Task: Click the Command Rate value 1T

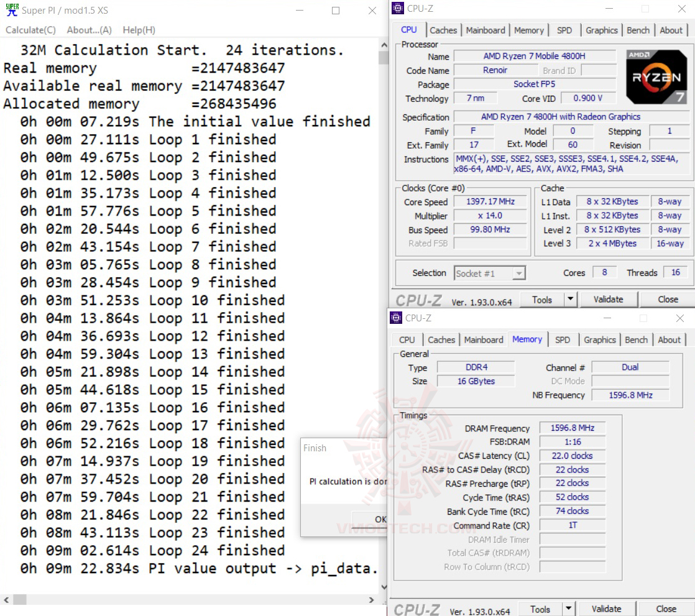Action: point(572,525)
